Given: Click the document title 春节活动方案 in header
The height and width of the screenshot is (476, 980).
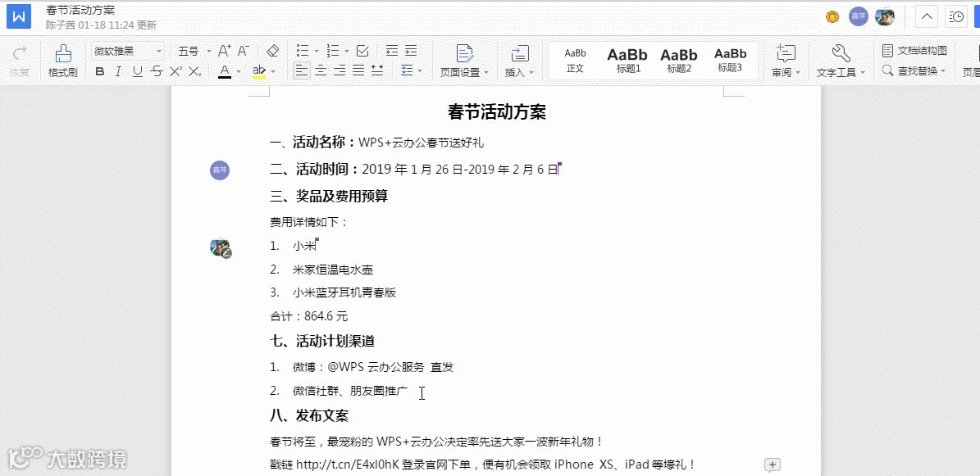Looking at the screenshot, I should click(80, 11).
